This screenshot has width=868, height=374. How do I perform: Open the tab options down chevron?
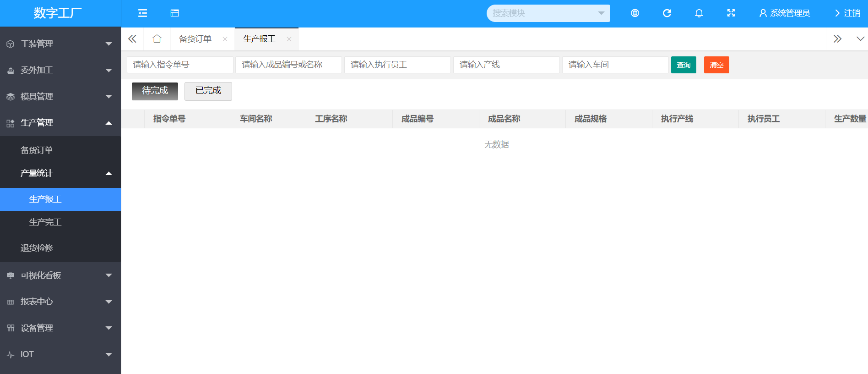click(860, 39)
